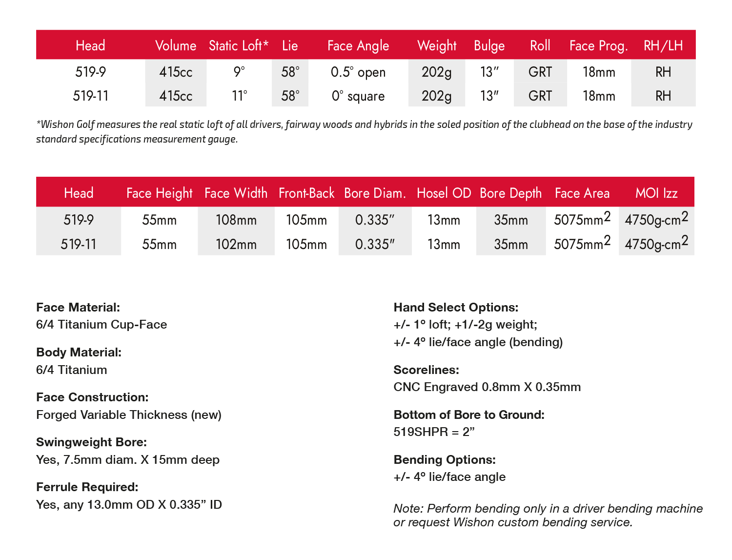Click the 'Face Construction:' heading

pyautogui.click(x=92, y=397)
